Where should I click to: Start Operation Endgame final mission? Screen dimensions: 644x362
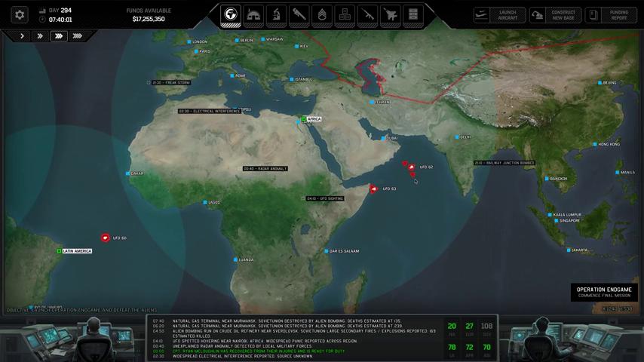coord(603,293)
